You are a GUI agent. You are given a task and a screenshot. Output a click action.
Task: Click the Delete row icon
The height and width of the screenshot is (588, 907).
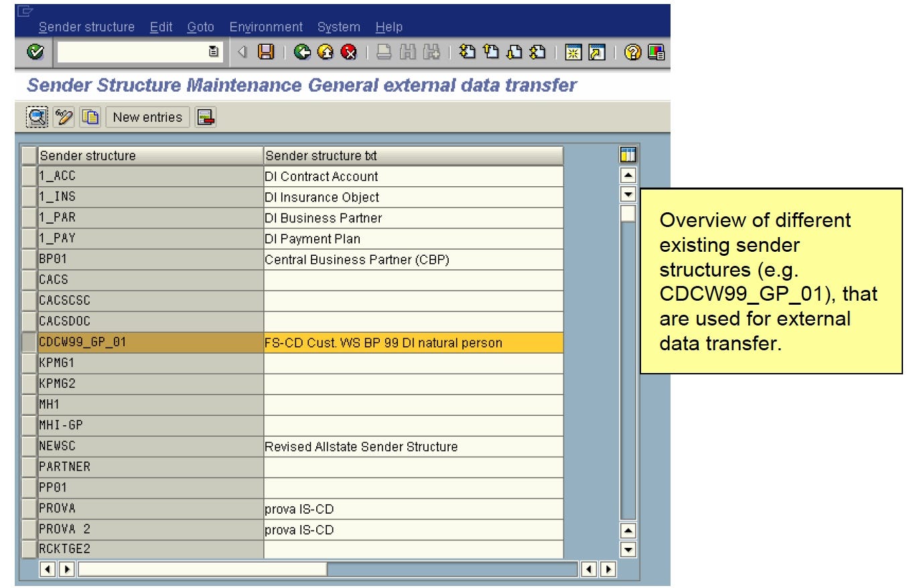click(205, 117)
